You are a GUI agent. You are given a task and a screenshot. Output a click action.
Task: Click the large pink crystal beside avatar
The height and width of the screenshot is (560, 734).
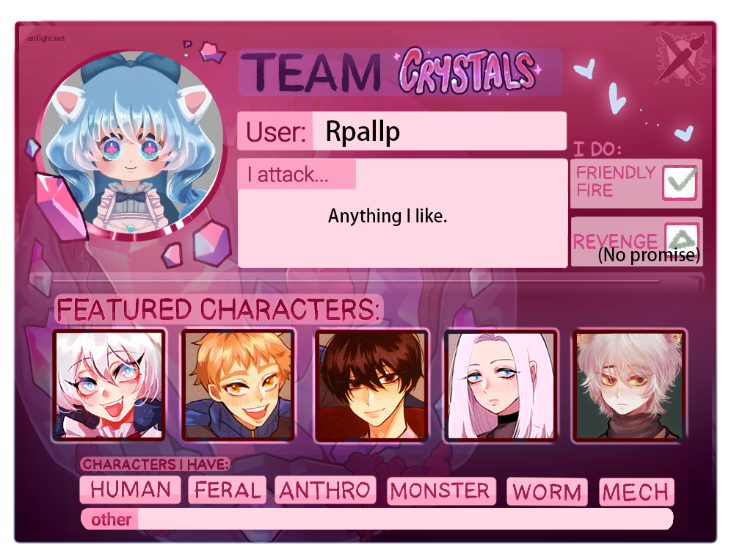pos(60,205)
